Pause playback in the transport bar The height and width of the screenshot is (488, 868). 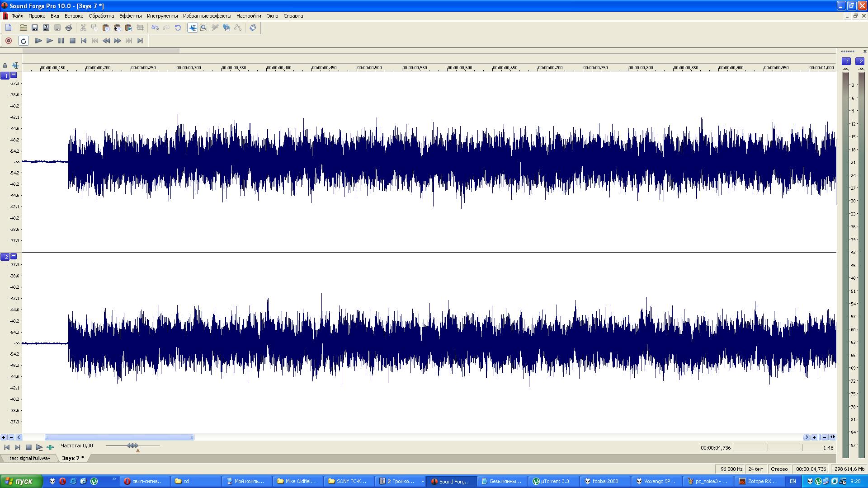point(61,41)
